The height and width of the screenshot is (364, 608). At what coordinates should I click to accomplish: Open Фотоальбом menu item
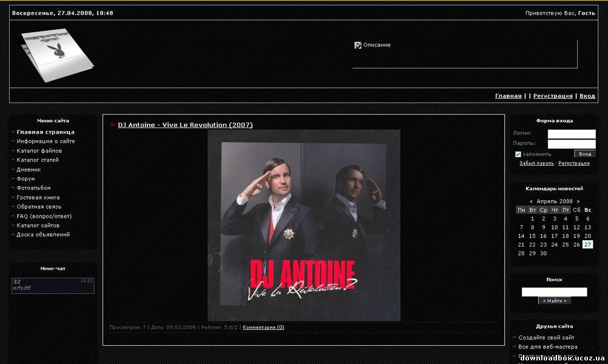coord(33,188)
